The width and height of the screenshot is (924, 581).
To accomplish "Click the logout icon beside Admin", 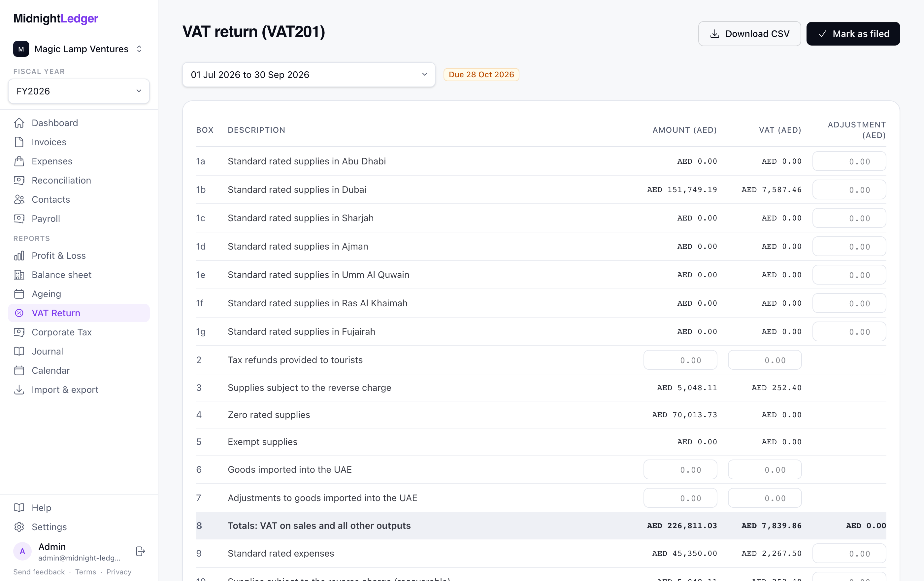I will click(141, 551).
